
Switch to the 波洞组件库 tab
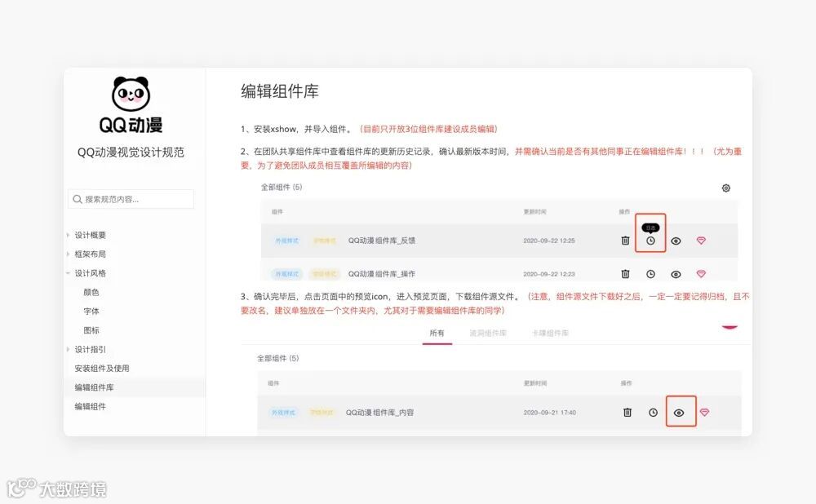click(x=488, y=333)
